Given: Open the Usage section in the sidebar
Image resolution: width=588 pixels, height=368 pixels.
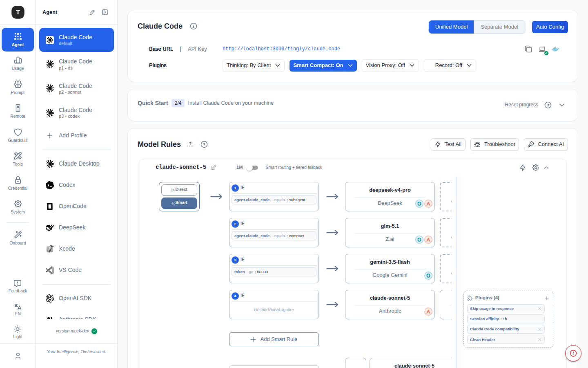Looking at the screenshot, I should click(18, 63).
